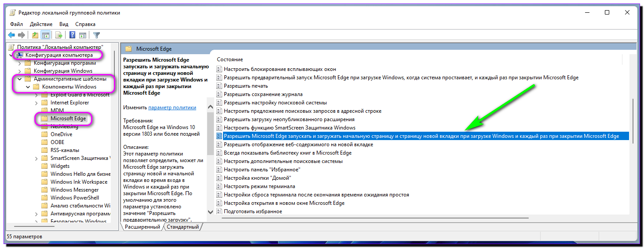644x248 pixels.
Task: Select policy 'Разрешить загрузку неопубликованного расширения'
Action: [x=289, y=119]
